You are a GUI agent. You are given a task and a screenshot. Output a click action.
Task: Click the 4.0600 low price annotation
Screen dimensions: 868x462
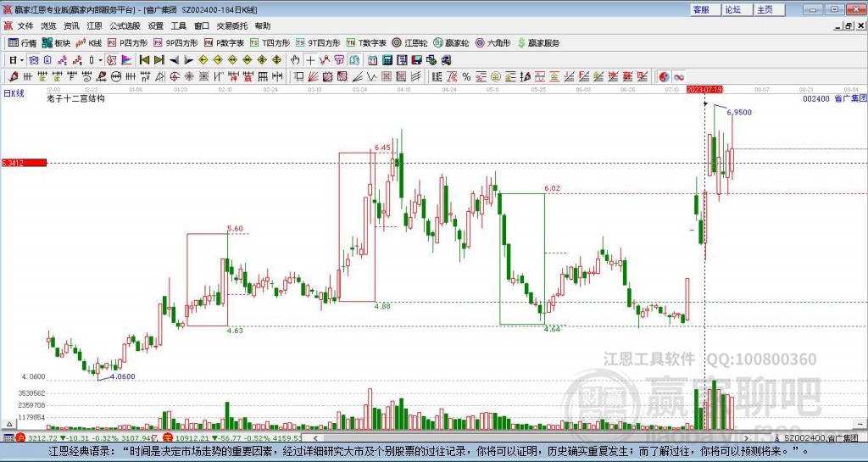pos(123,376)
